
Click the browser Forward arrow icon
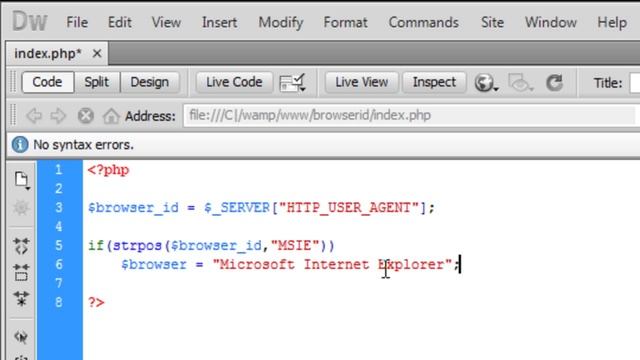58,116
